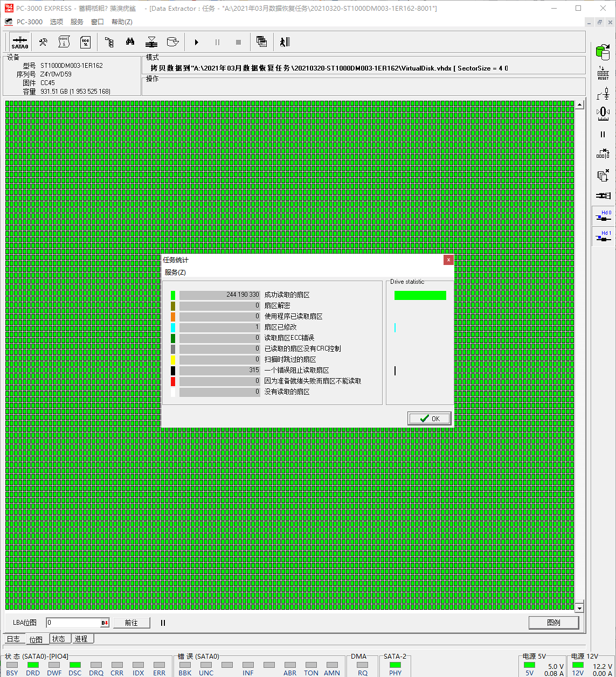Image resolution: width=616 pixels, height=677 pixels.
Task: Click the binoculars search icon
Action: (x=130, y=42)
